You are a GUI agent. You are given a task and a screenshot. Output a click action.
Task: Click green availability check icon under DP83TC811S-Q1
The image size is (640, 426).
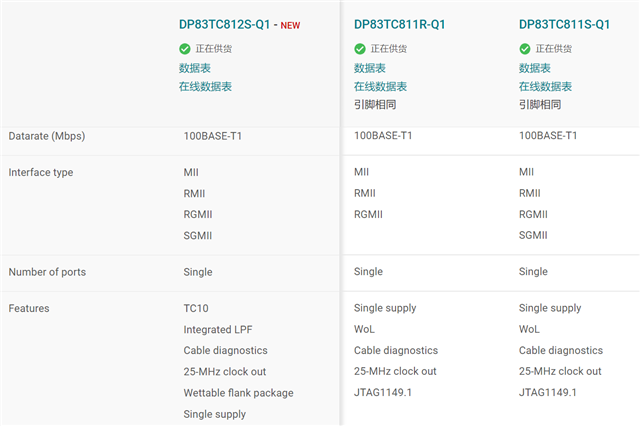(525, 48)
